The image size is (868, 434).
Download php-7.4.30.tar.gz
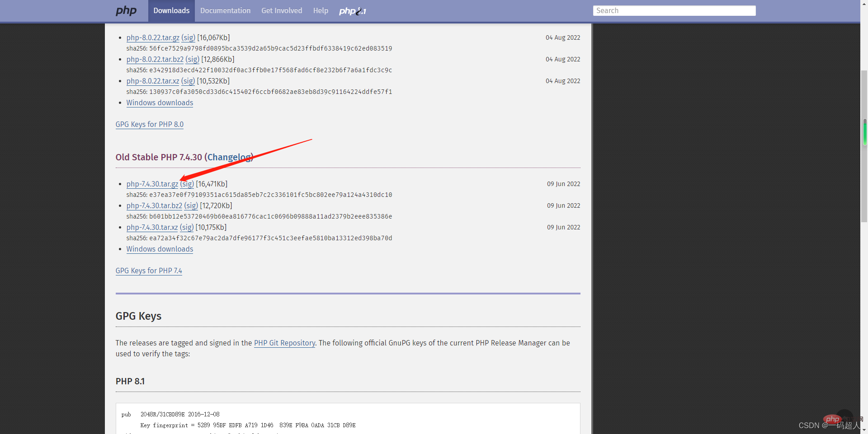(152, 184)
